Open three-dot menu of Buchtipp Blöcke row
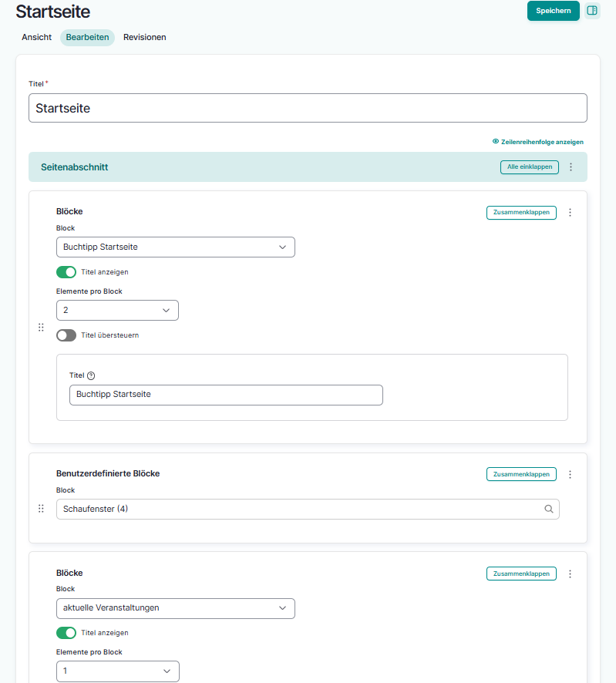The image size is (616, 683). (x=571, y=213)
